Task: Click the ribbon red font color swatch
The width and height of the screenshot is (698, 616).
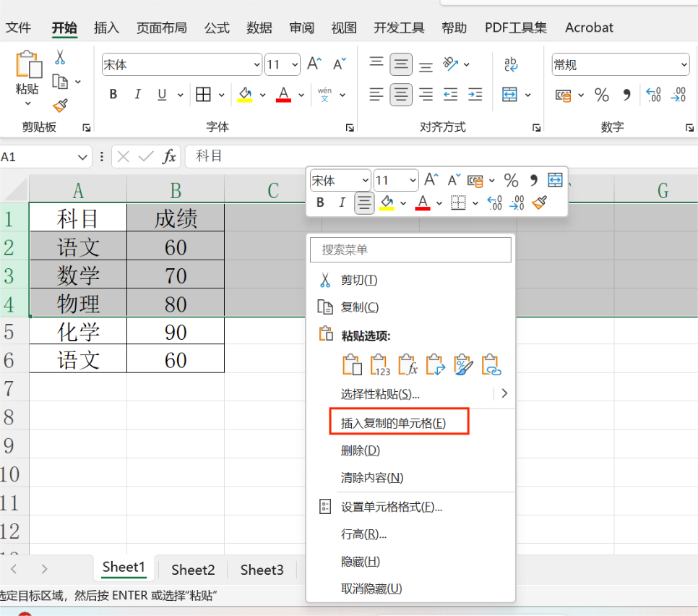Action: click(x=283, y=95)
